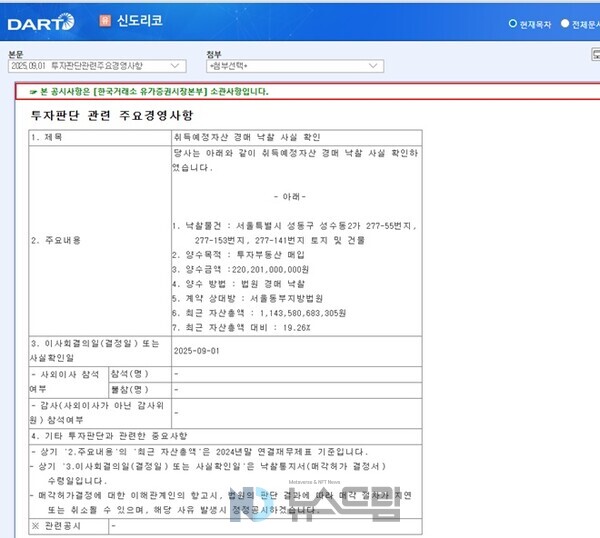Click the heading 투자판단 관련 주요경영사항
The image size is (600, 538).
[x=112, y=115]
